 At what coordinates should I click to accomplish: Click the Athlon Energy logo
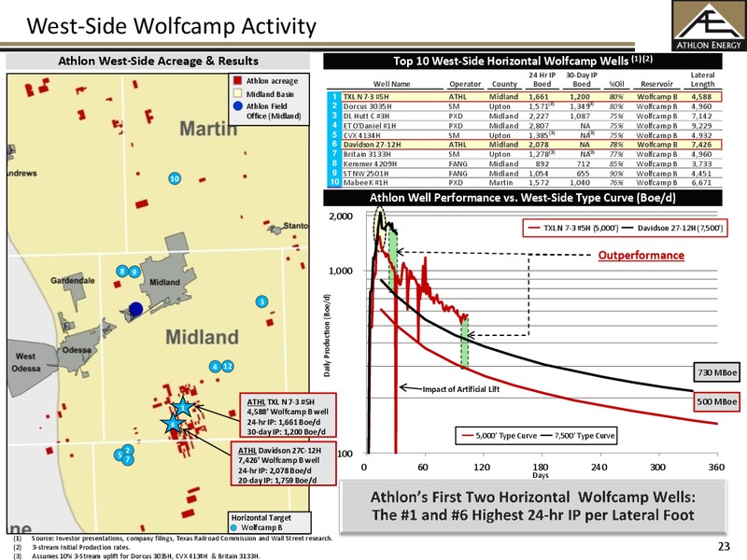click(710, 26)
